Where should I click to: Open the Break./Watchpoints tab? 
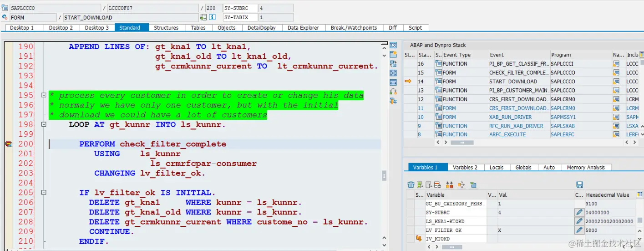point(354,28)
